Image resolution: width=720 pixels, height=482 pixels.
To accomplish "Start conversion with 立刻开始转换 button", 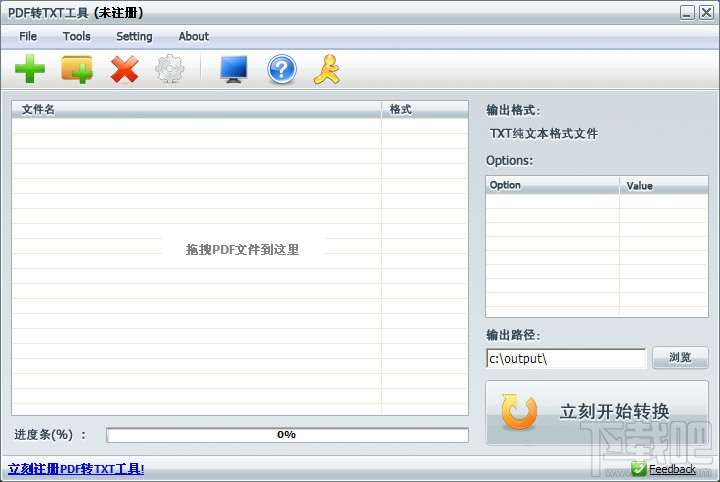I will [597, 412].
